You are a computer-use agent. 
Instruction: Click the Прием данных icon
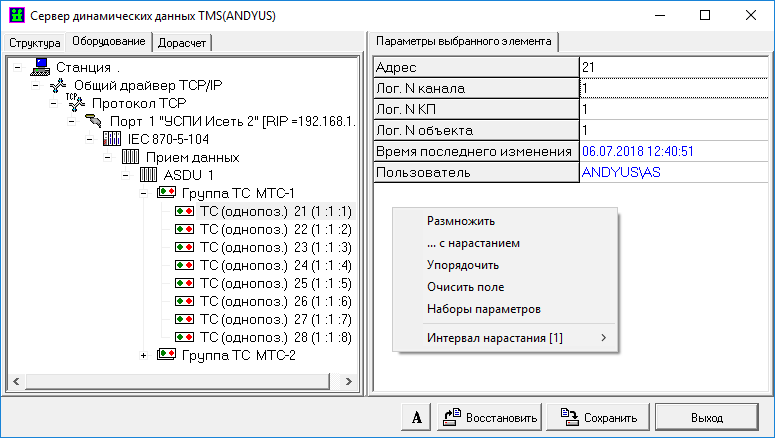pos(130,157)
